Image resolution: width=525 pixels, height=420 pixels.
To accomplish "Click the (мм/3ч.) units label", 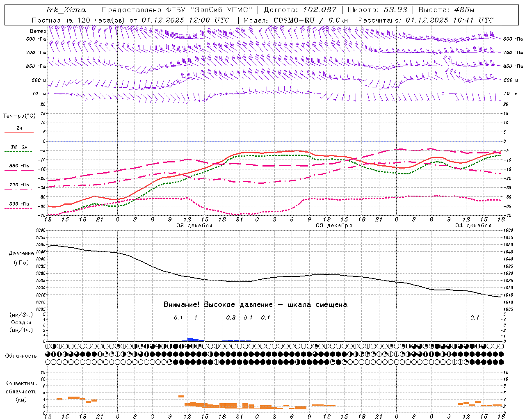I will (x=21, y=315).
